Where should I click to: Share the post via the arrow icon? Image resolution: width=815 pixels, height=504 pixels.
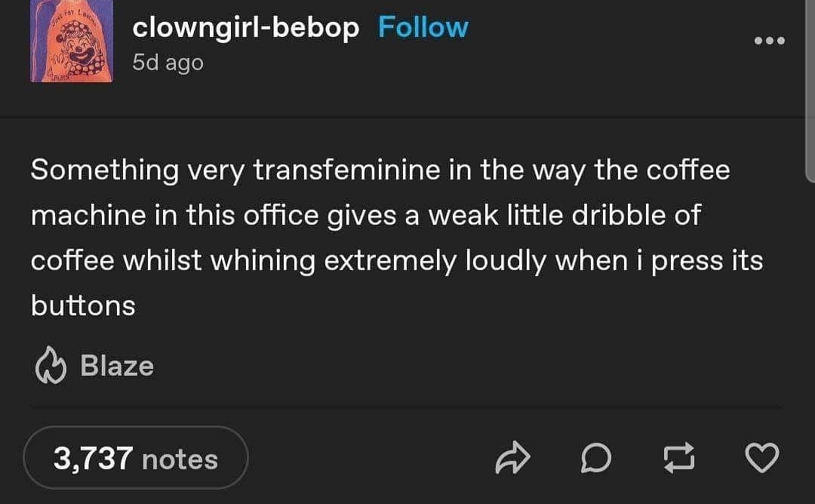513,459
